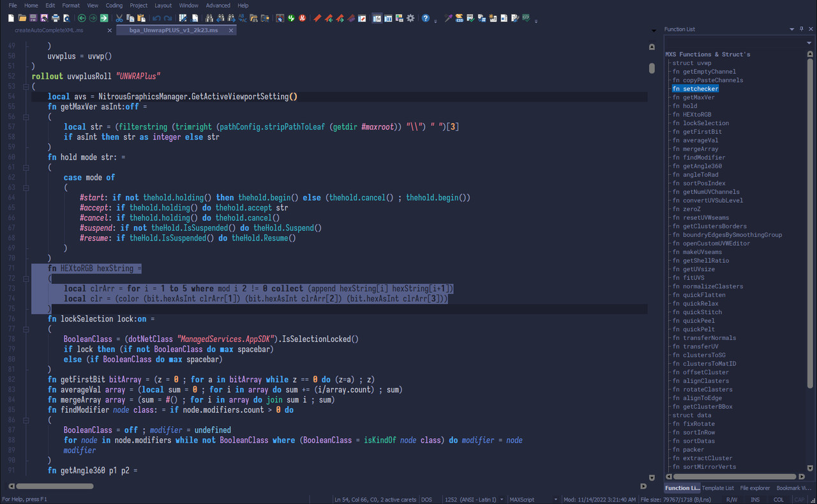Select fn HEXtoRGB in Function List

click(692, 115)
